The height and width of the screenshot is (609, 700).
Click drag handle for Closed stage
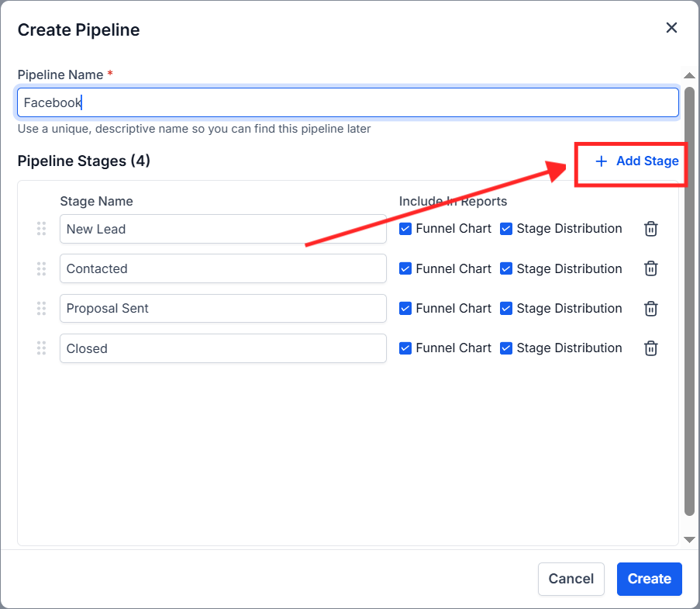click(41, 348)
